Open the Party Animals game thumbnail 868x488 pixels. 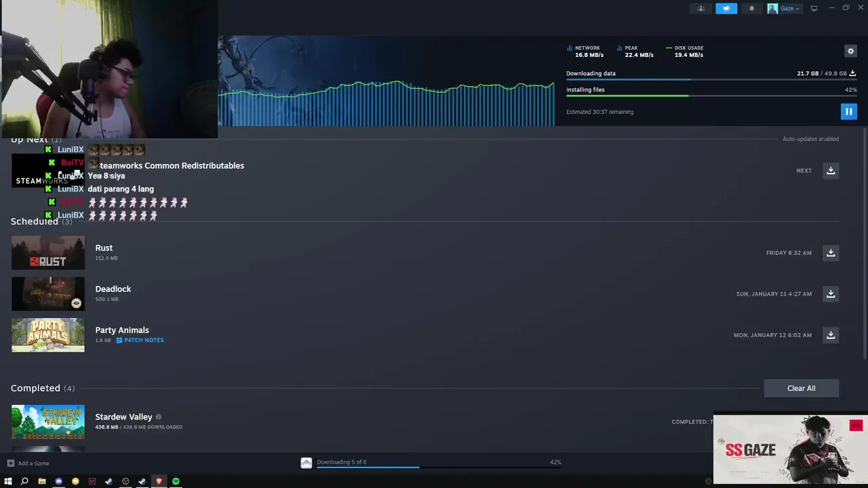48,335
